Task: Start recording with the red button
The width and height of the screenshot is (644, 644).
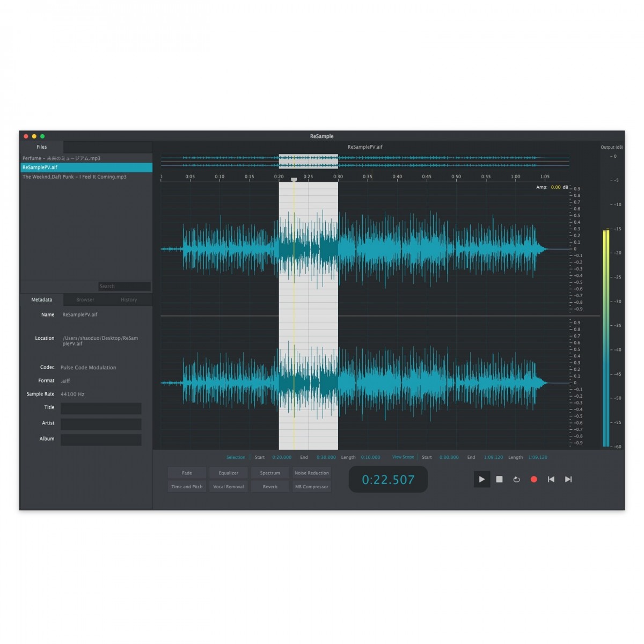Action: click(x=533, y=479)
